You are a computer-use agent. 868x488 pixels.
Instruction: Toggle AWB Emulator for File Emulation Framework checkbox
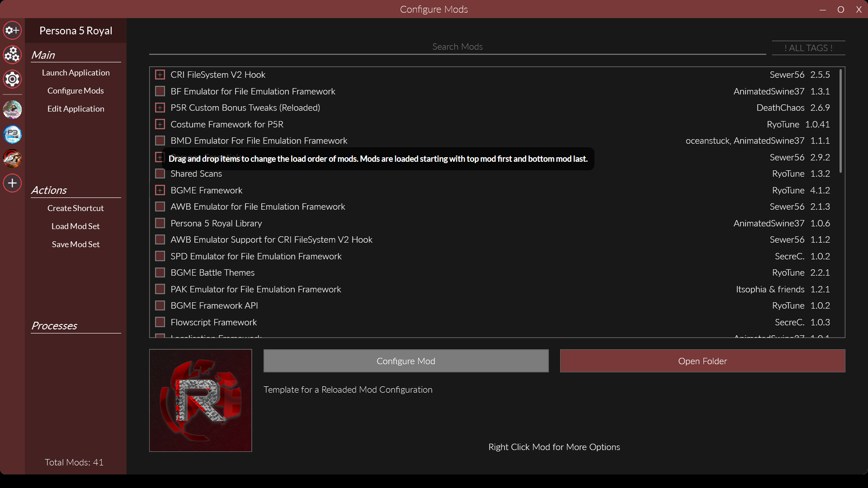pyautogui.click(x=160, y=206)
